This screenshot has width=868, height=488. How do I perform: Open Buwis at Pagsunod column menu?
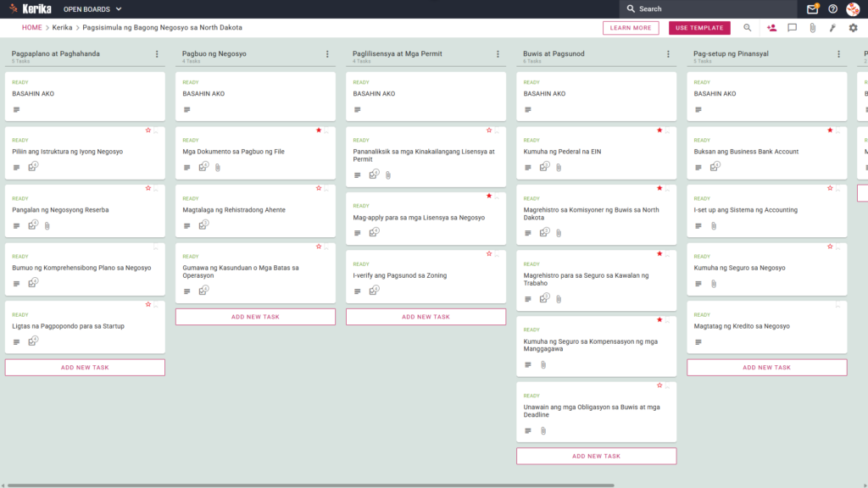[x=668, y=53]
